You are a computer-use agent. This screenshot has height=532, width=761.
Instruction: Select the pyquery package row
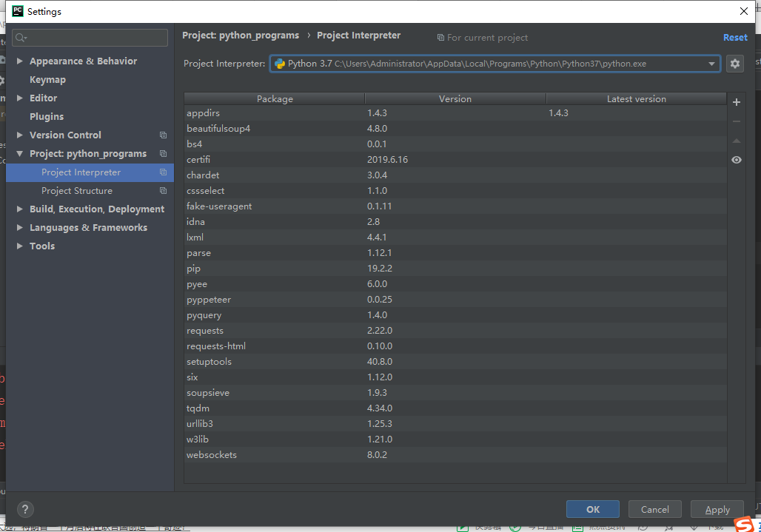coord(455,314)
